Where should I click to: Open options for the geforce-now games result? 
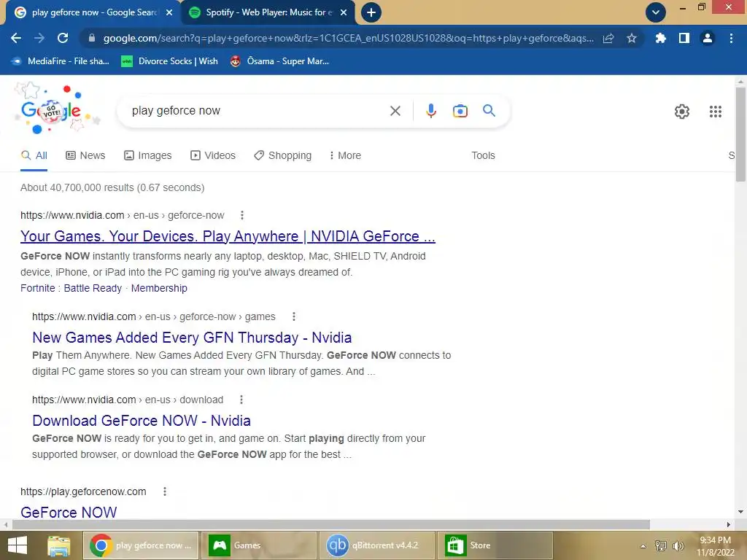(x=294, y=316)
